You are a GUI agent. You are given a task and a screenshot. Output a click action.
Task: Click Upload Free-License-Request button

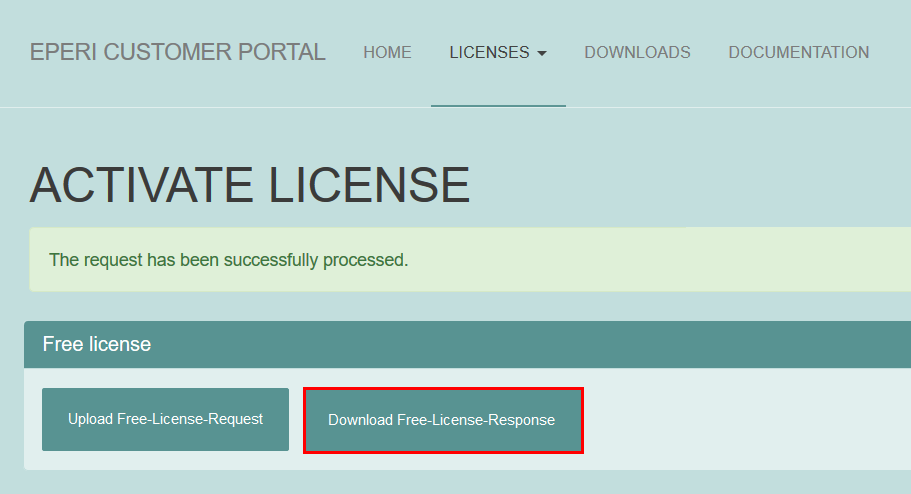[166, 419]
